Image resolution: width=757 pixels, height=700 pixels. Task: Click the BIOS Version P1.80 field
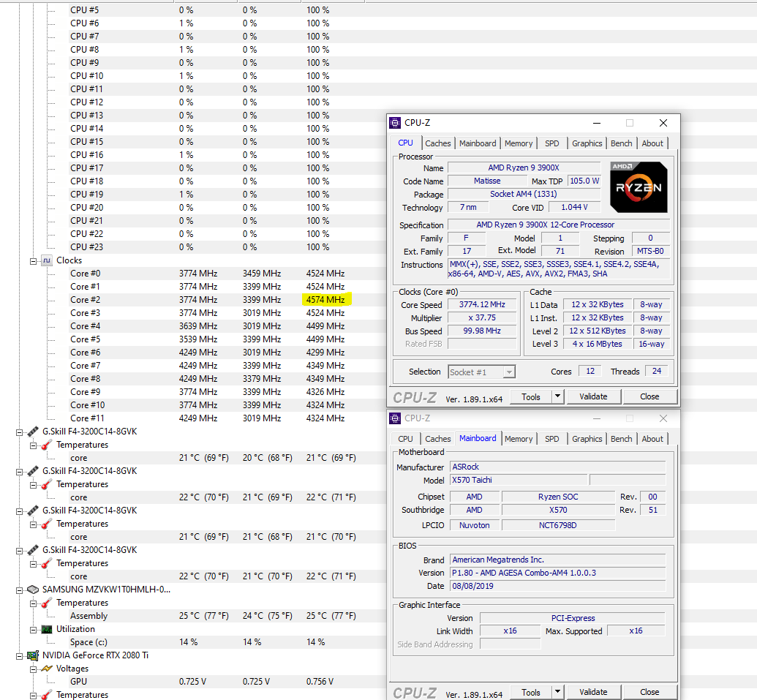coord(557,573)
